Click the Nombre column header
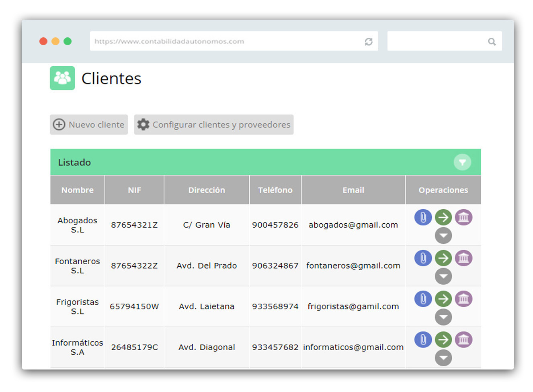Viewport: 533px width, 392px height. tap(78, 190)
